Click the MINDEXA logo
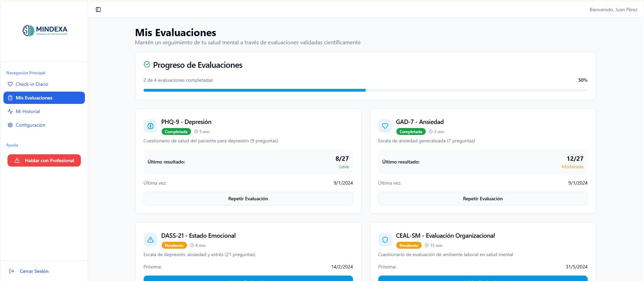Screen dimensions: 644x281 pos(45,30)
